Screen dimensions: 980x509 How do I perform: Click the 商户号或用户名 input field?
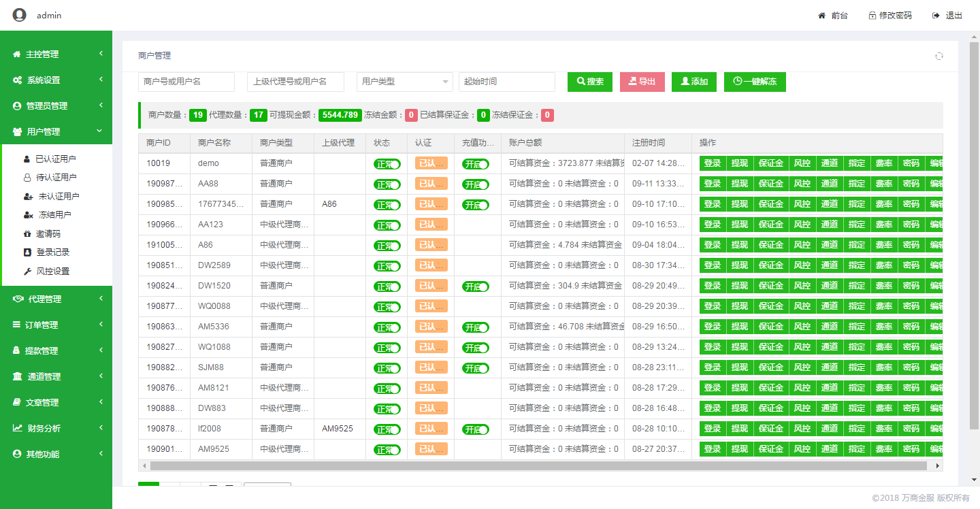pyautogui.click(x=186, y=82)
